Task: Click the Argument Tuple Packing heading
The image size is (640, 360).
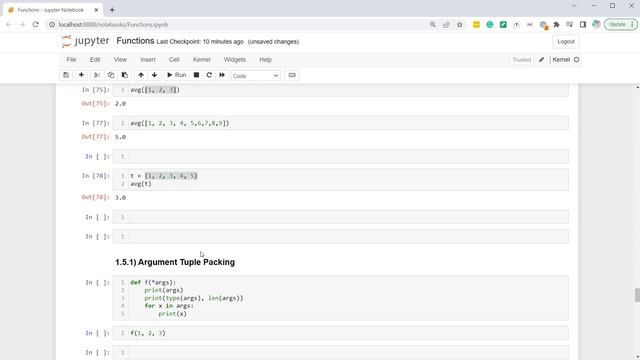Action: pos(175,262)
